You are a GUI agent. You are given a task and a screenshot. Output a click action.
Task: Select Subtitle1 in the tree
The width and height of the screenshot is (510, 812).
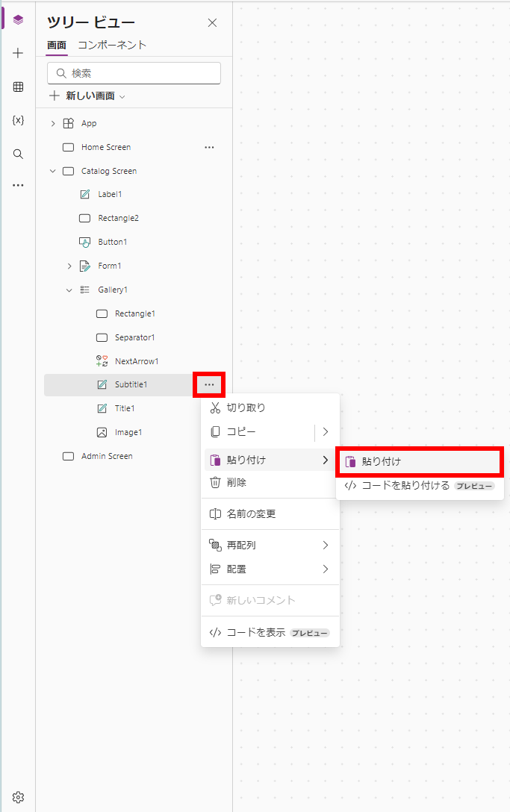[131, 384]
